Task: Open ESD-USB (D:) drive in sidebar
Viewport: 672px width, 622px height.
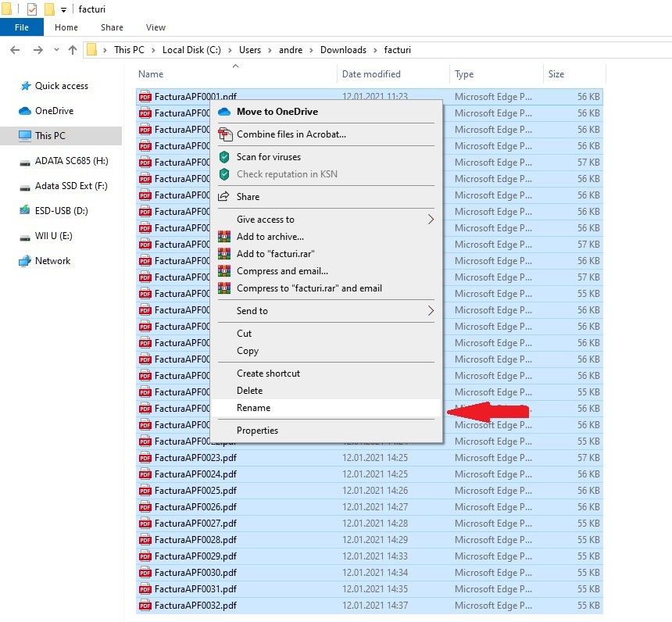Action: coord(61,211)
